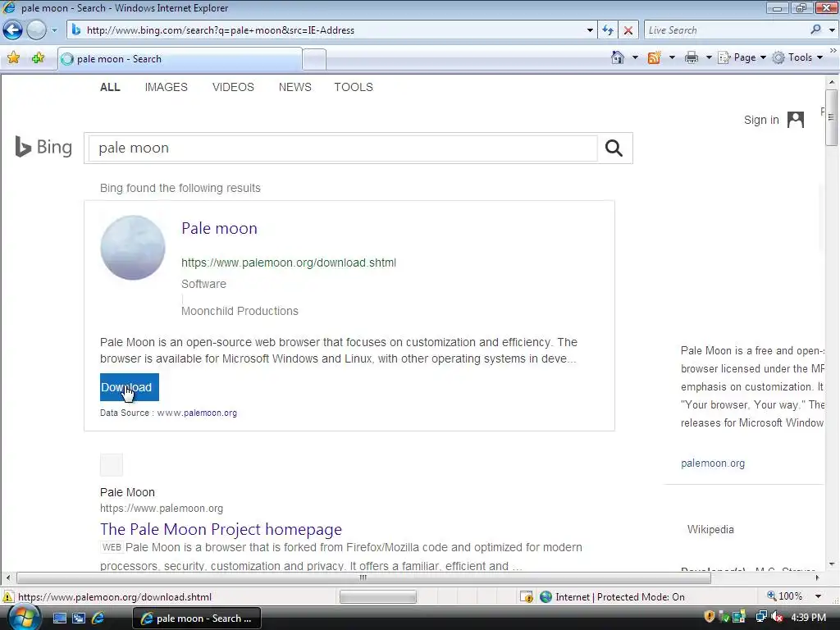Open the search provider dropdown arrow

[832, 30]
